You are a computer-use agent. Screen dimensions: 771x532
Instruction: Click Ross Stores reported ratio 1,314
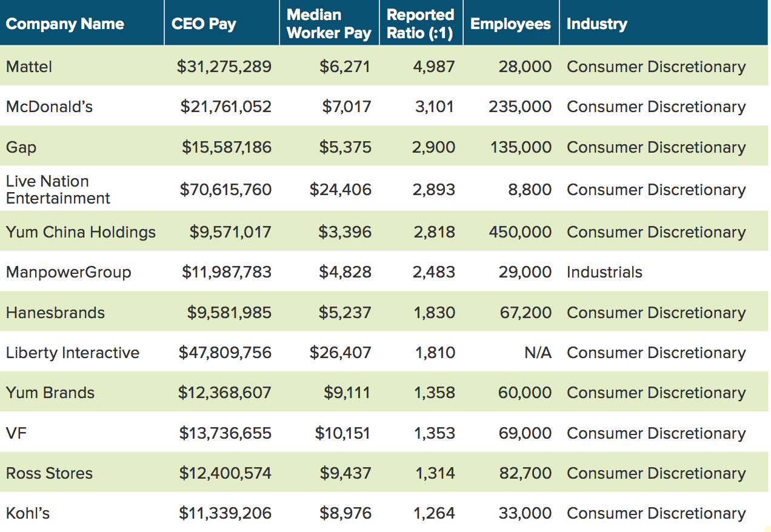pyautogui.click(x=435, y=473)
